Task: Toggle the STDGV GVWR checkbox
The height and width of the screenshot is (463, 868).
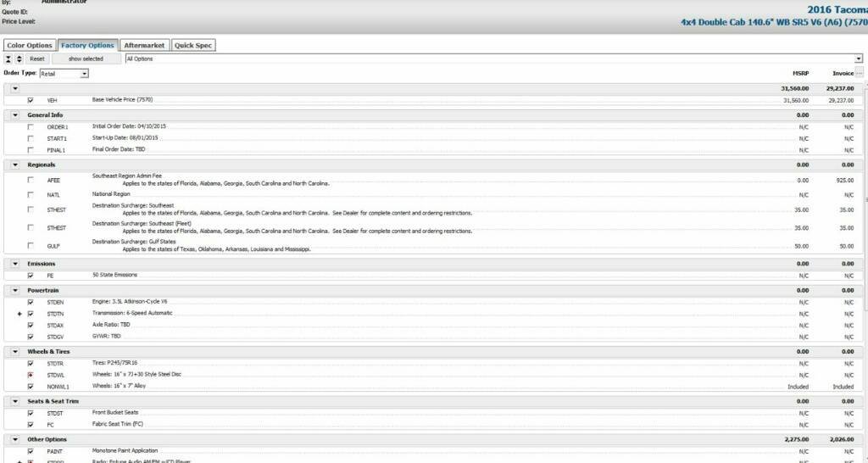Action: click(31, 337)
